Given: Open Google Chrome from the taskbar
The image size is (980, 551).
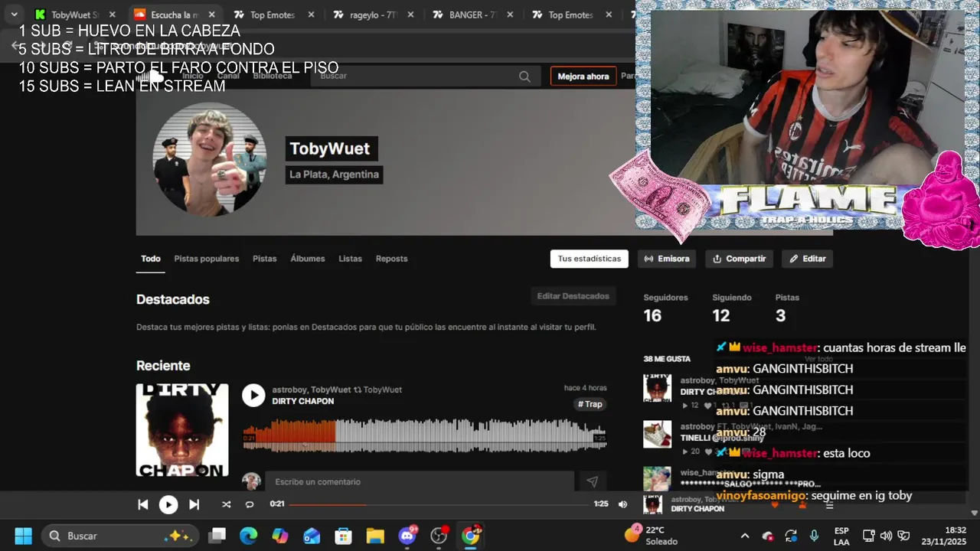Looking at the screenshot, I should (x=471, y=536).
